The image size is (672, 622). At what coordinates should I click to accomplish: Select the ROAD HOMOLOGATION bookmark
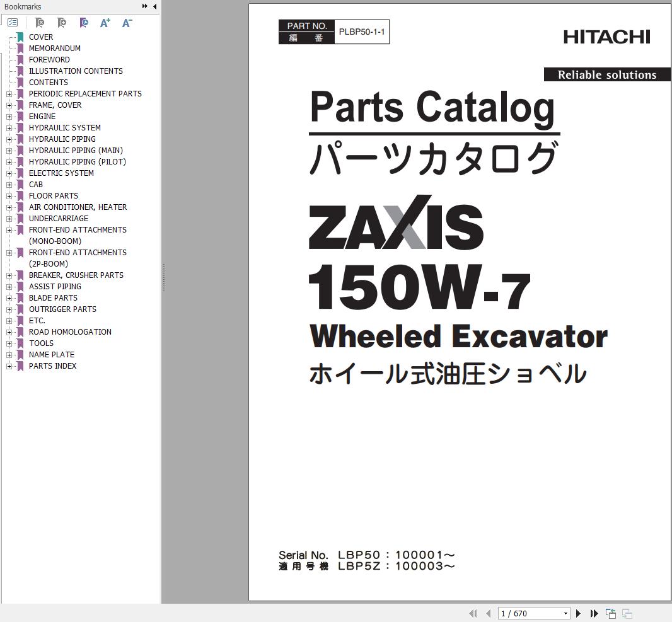(x=70, y=332)
